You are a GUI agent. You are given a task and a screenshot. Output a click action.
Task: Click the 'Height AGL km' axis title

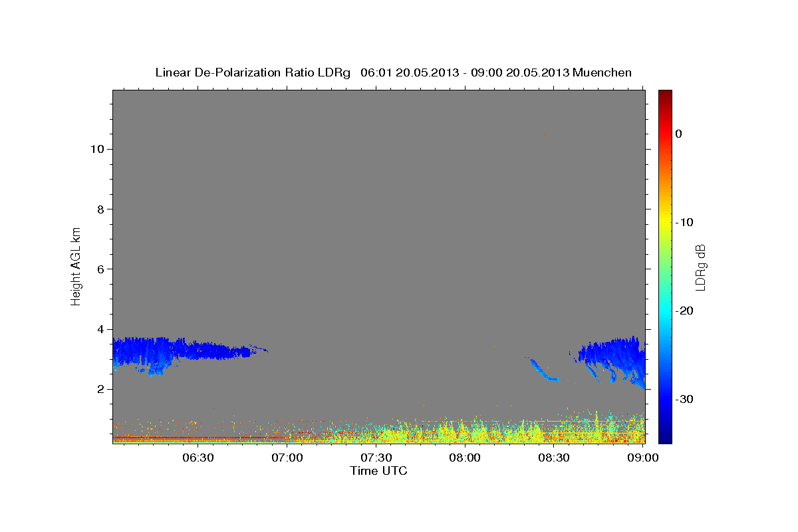coord(76,265)
